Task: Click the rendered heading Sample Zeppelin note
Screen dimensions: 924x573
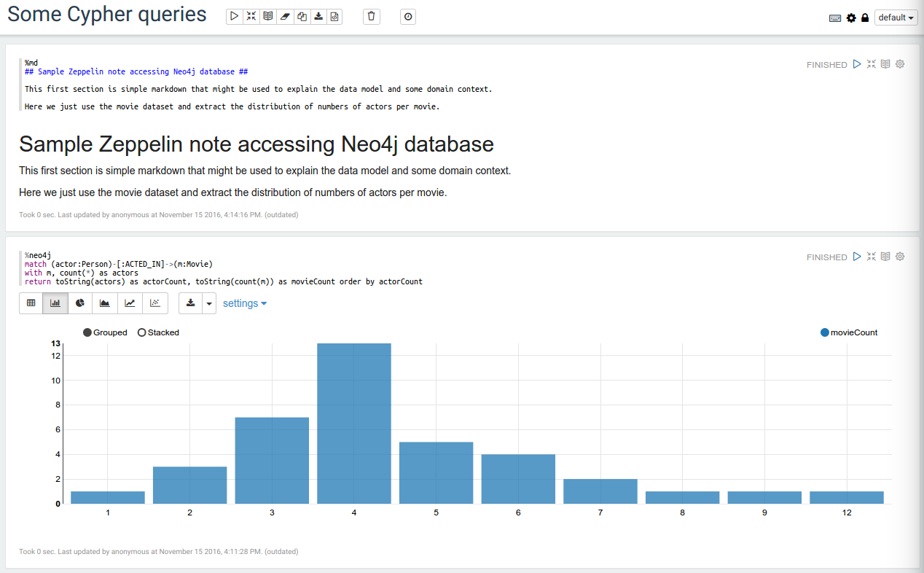Action: (x=257, y=144)
